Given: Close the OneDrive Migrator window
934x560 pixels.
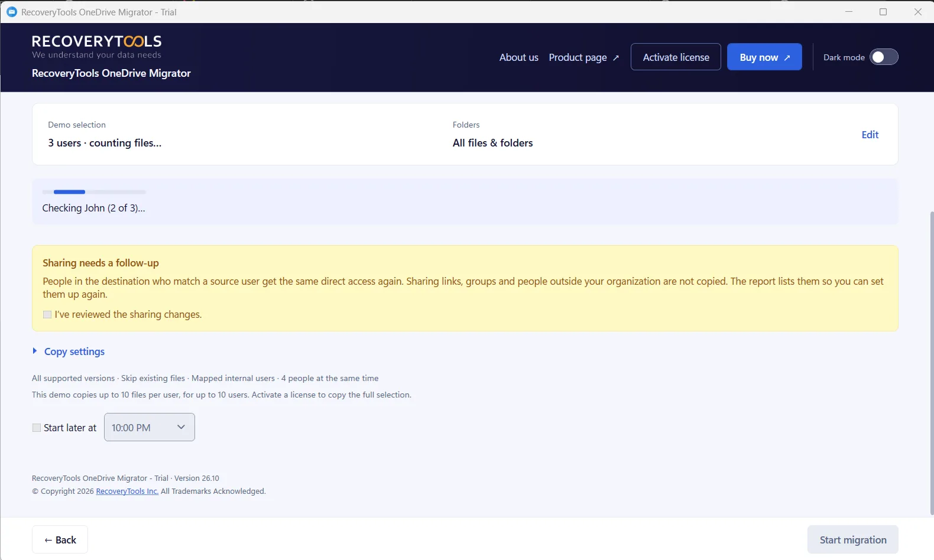Looking at the screenshot, I should 917,12.
